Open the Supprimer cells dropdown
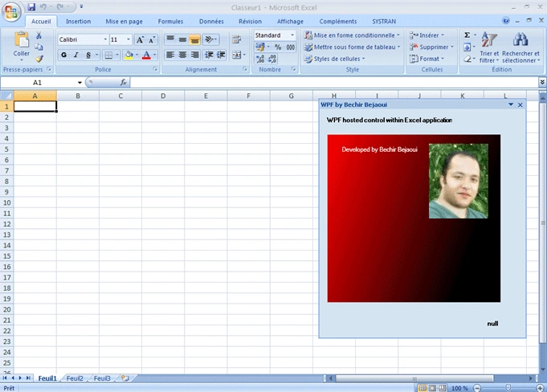The height and width of the screenshot is (392, 547). (x=431, y=47)
